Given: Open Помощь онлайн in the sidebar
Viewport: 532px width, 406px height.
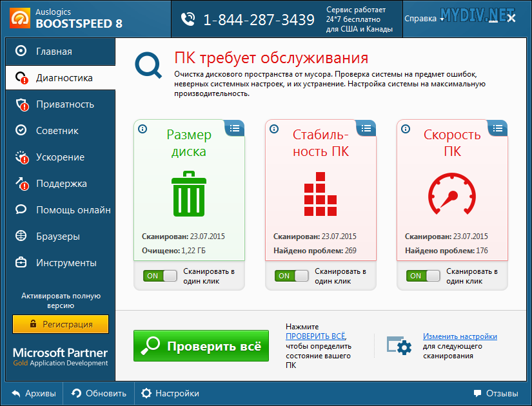Looking at the screenshot, I should point(61,210).
